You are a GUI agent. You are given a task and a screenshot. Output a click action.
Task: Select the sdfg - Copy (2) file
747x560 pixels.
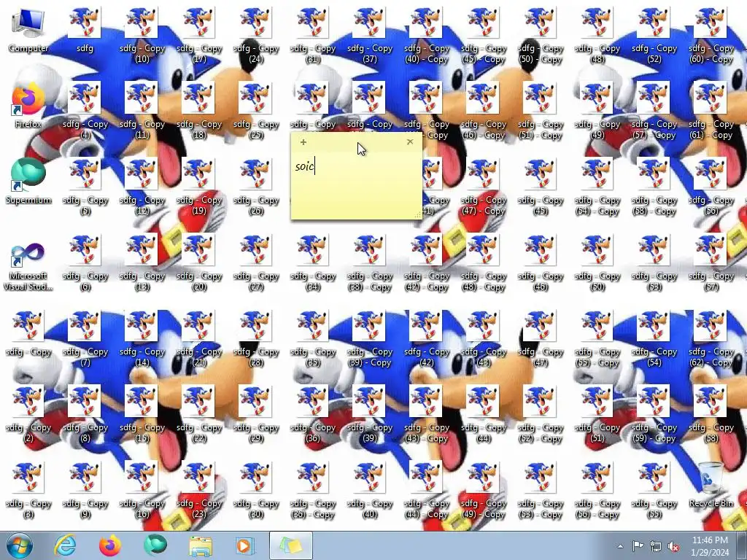[x=28, y=414]
